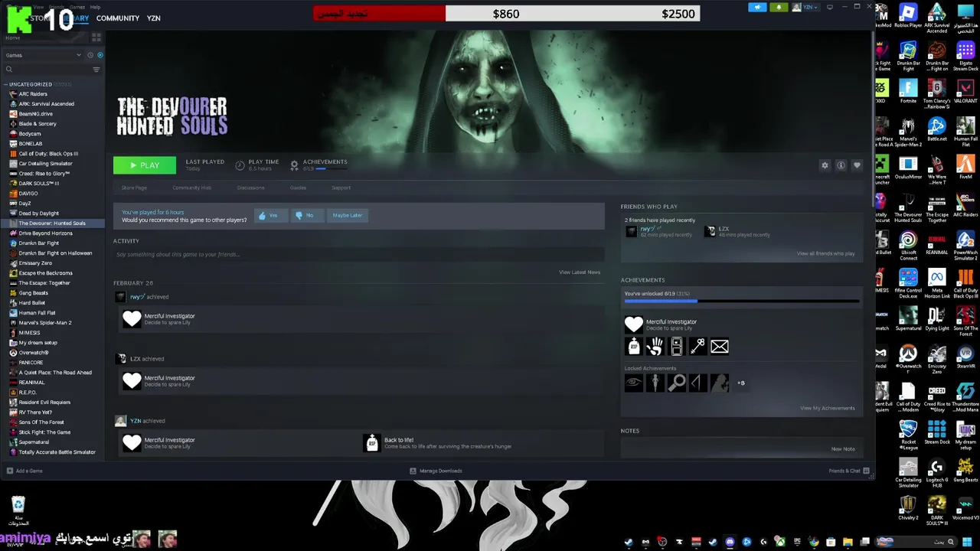Open Friends & Chat
Viewport: 980px width, 551px height.
click(x=849, y=471)
